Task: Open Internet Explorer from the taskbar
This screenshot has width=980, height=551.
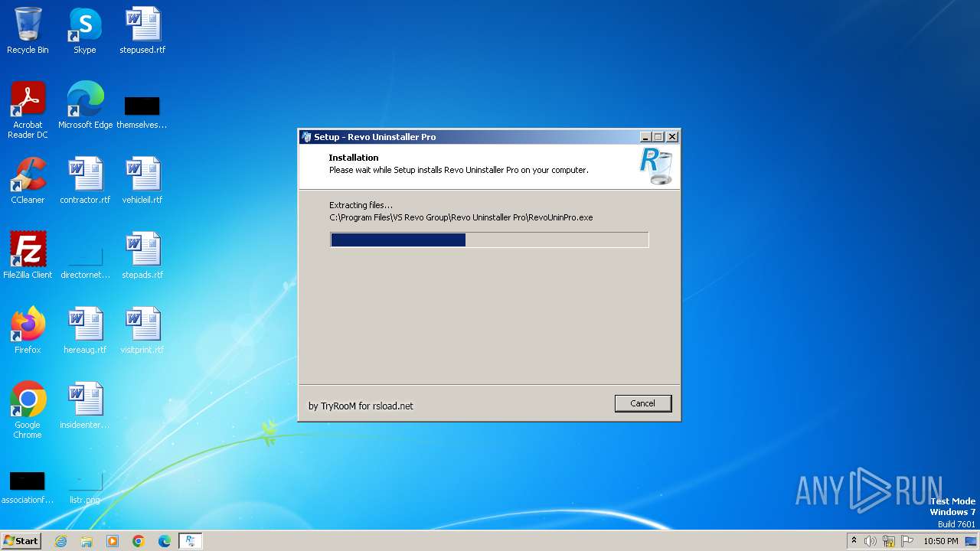Action: click(61, 541)
